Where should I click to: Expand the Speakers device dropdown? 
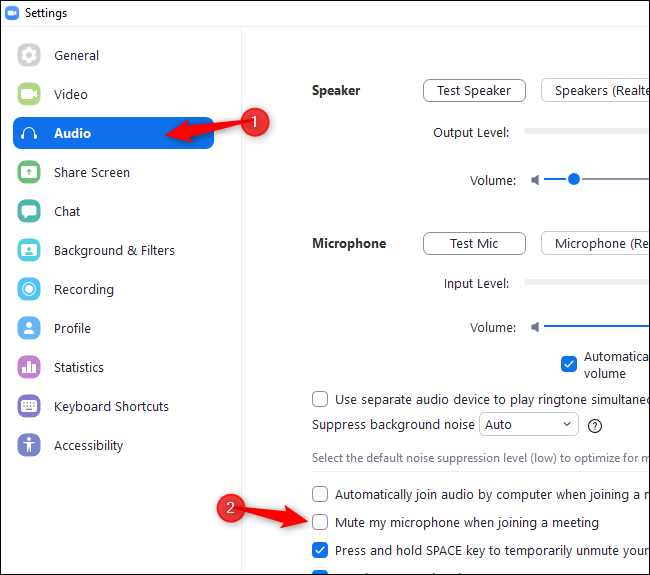(x=595, y=90)
